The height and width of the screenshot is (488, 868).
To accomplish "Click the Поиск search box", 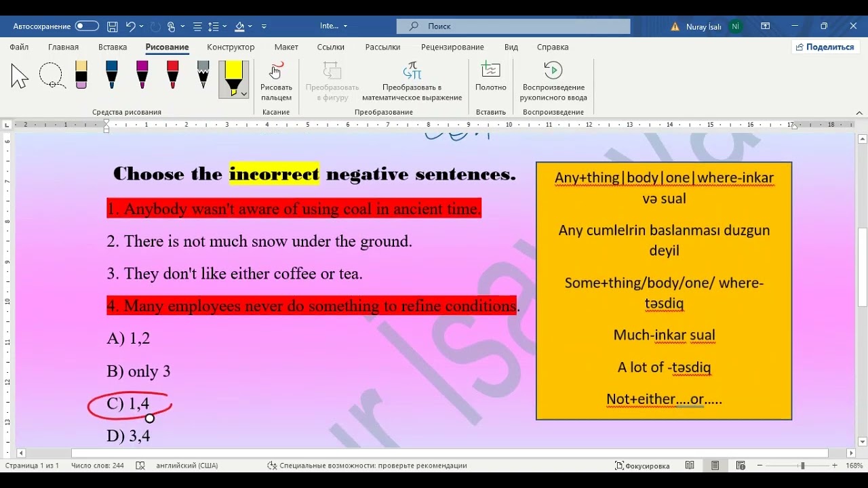I will pos(513,26).
